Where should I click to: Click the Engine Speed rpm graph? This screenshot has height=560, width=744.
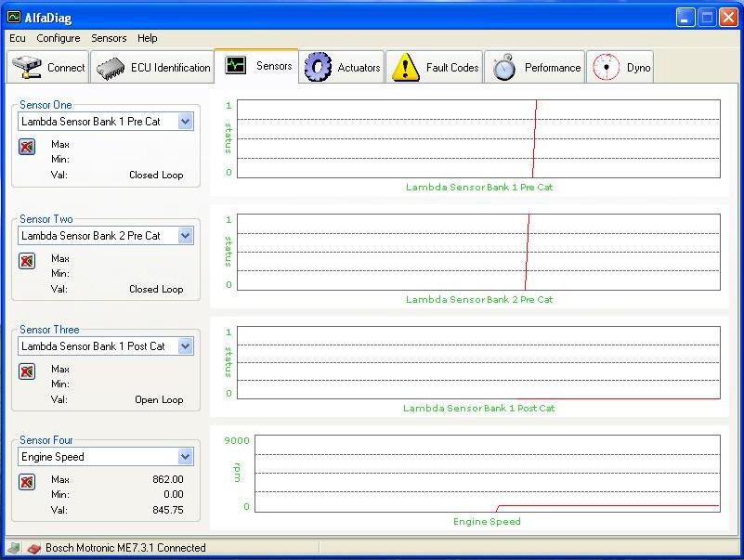488,474
